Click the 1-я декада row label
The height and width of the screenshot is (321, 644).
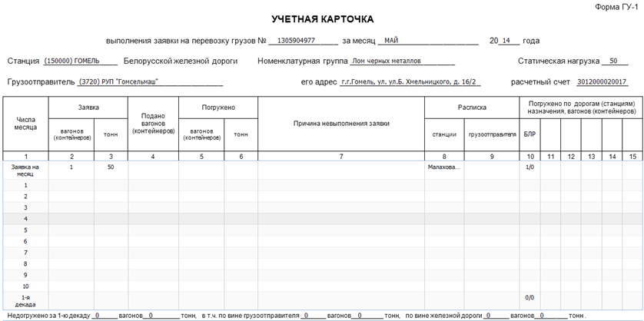click(25, 300)
